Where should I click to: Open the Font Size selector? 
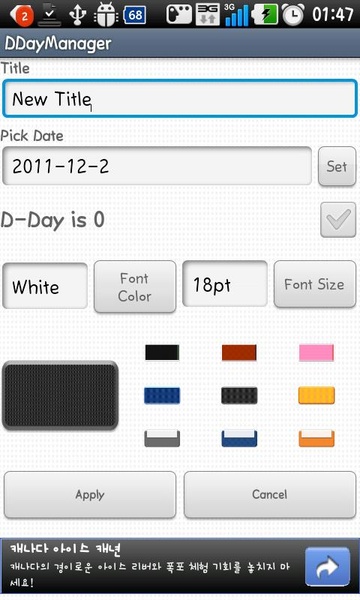point(314,284)
